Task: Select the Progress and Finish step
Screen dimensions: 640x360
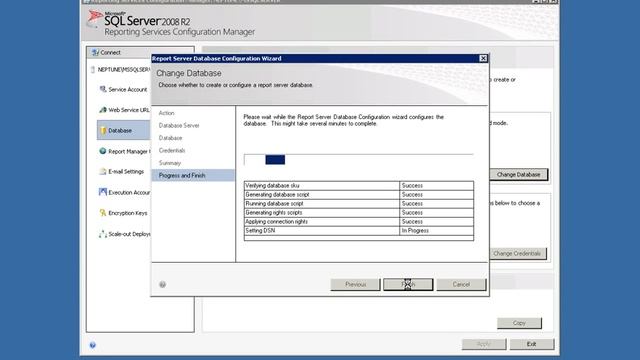Action: pos(193,176)
